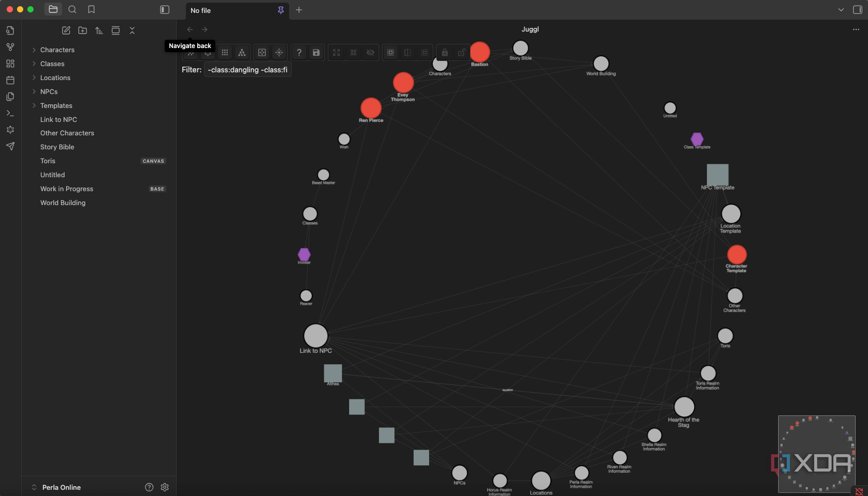Open the quick switcher ribbon icon
This screenshot has width=868, height=496.
tap(10, 30)
